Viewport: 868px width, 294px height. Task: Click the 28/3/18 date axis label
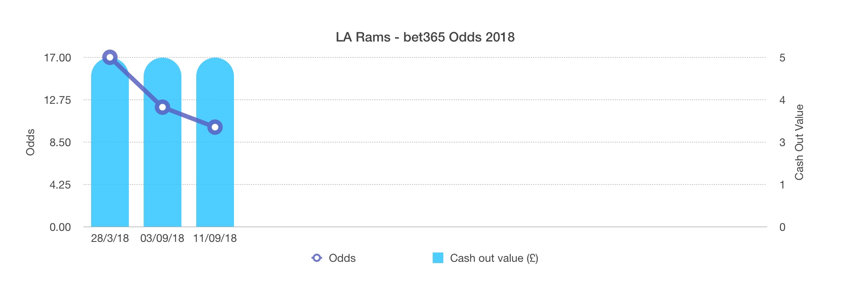pyautogui.click(x=110, y=238)
